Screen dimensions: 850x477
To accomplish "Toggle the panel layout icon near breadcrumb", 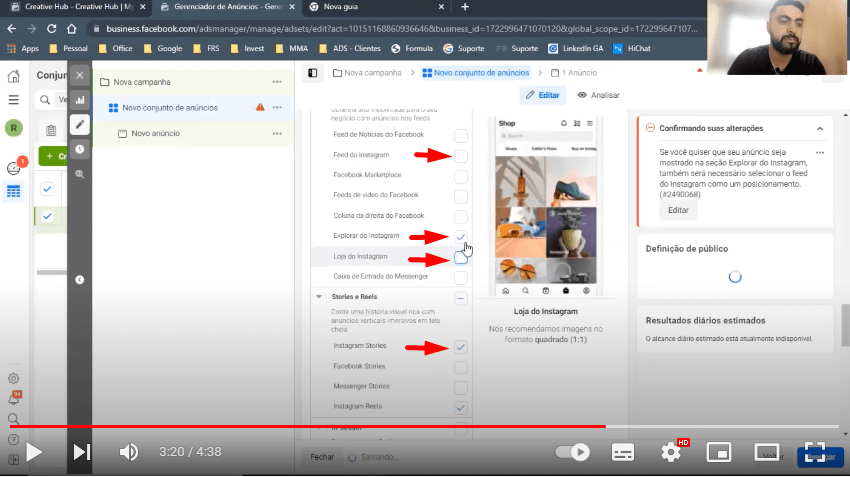I will [313, 73].
